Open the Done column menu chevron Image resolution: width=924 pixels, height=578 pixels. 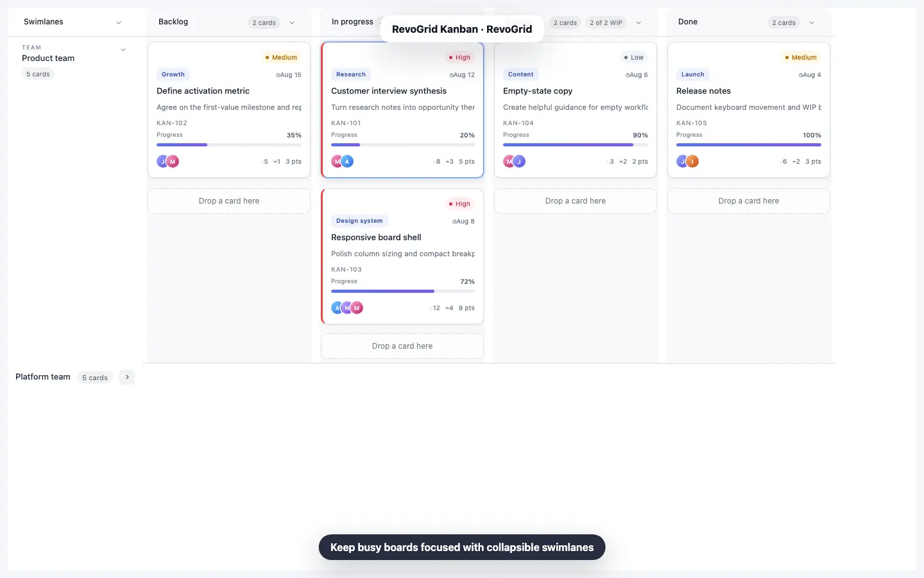pyautogui.click(x=812, y=22)
